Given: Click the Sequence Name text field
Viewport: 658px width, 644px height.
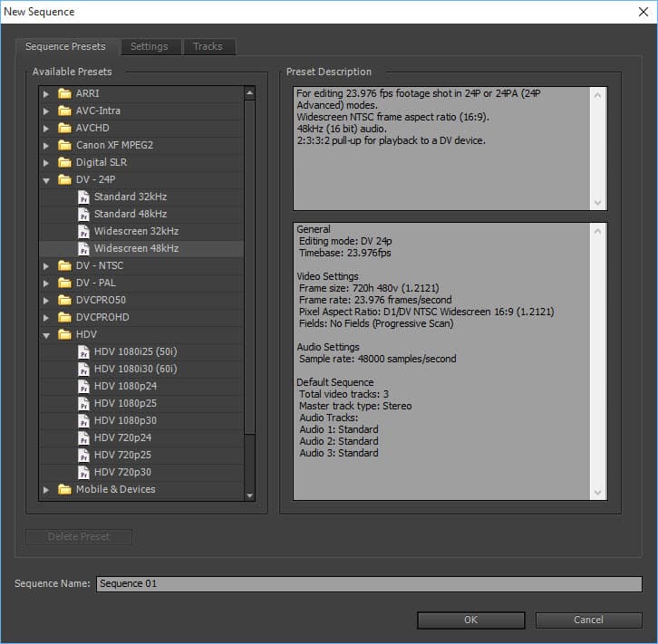Looking at the screenshot, I should click(368, 584).
